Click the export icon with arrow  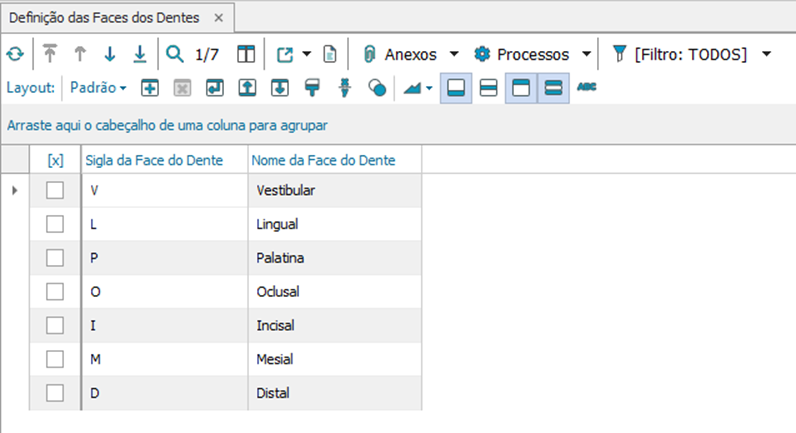tap(284, 54)
